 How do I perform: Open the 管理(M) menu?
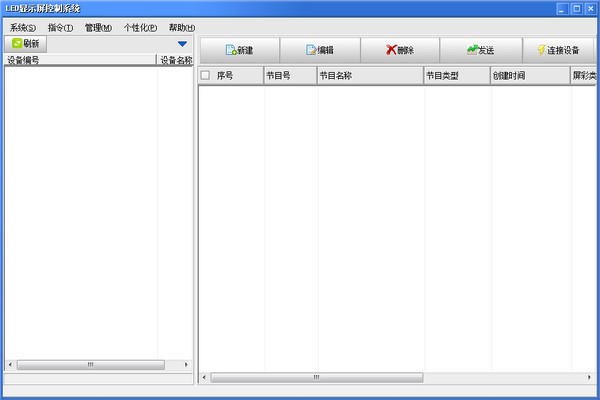(x=98, y=27)
